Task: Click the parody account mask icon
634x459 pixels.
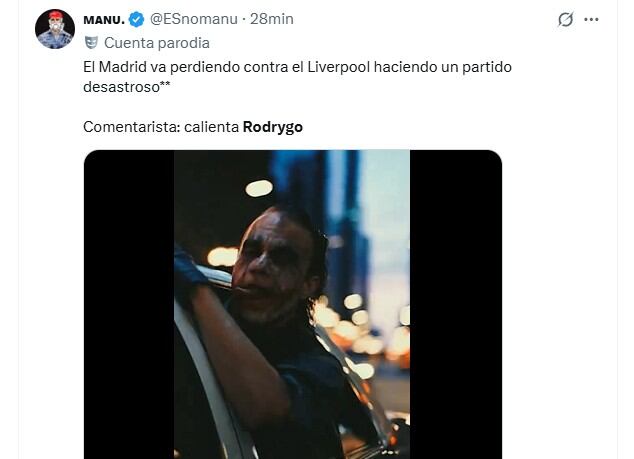Action: tap(91, 42)
